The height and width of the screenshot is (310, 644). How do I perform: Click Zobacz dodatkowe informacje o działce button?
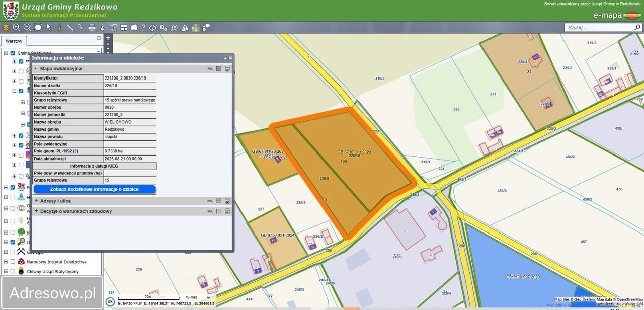[95, 189]
